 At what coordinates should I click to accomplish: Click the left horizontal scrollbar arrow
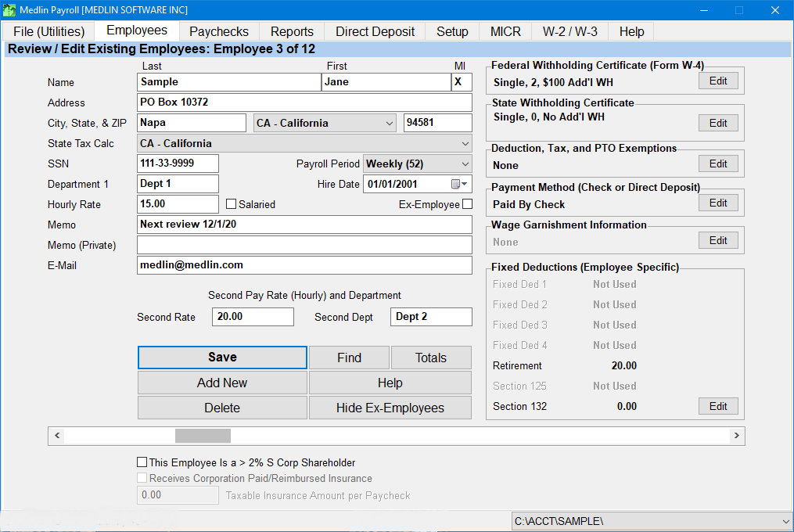57,436
